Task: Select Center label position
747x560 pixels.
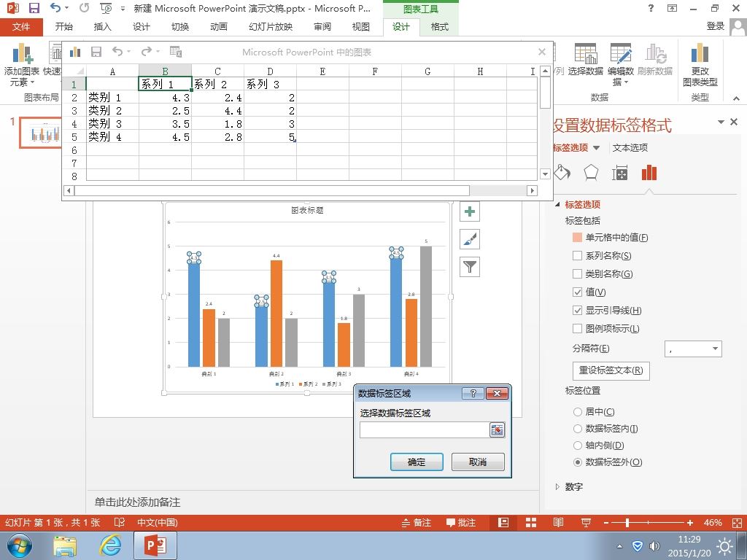Action: pyautogui.click(x=578, y=411)
